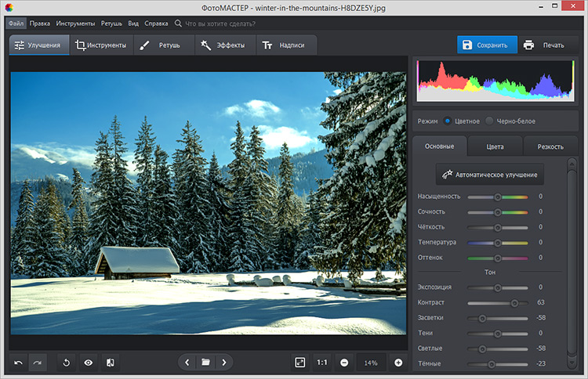Zoom in using the plus button
This screenshot has height=379, width=588.
(398, 363)
